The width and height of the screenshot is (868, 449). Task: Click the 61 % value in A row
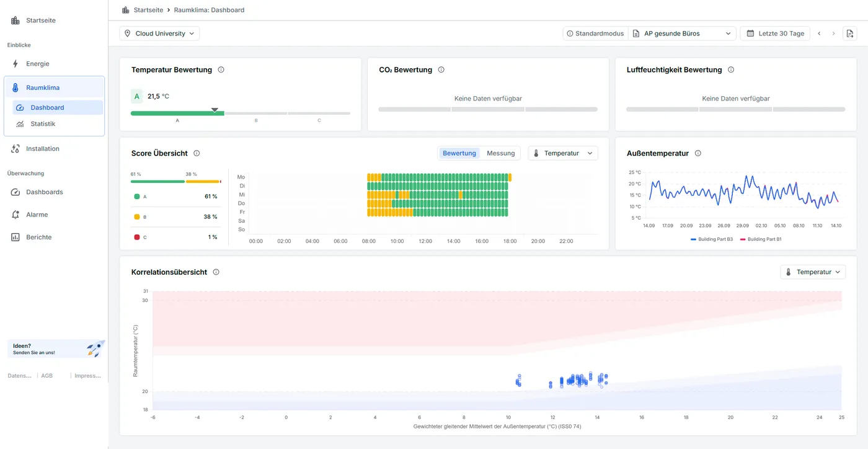[211, 197]
